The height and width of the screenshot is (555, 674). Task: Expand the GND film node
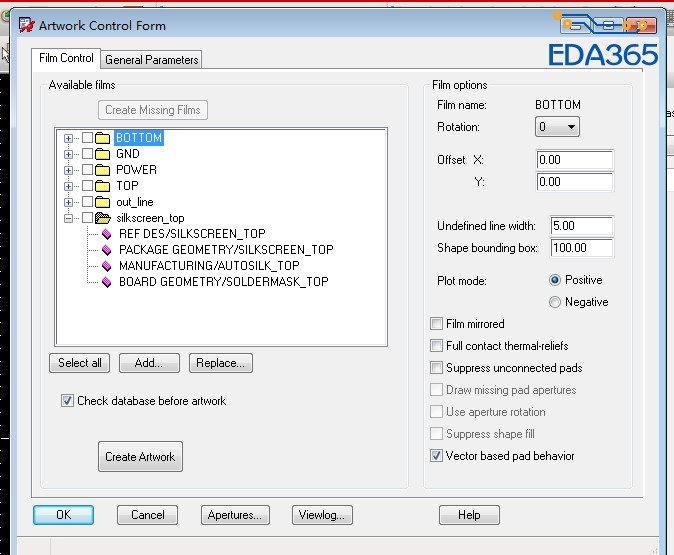68,154
